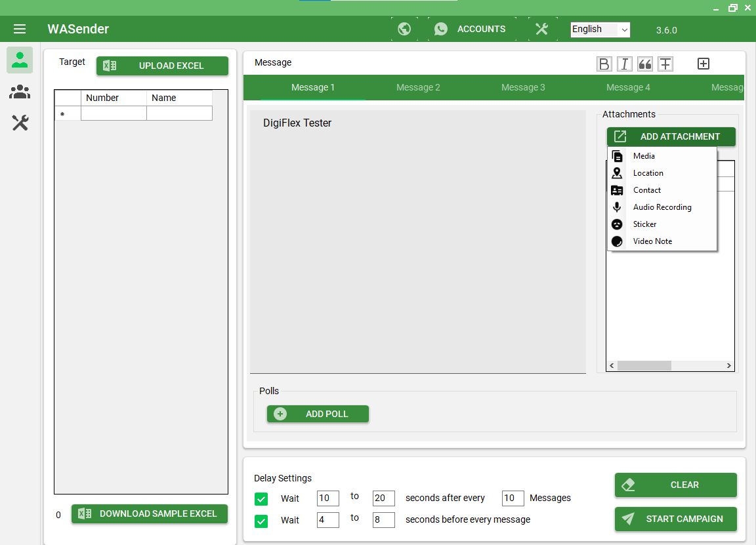756x545 pixels.
Task: Click the attachments scrollbar right arrow
Action: [x=729, y=366]
